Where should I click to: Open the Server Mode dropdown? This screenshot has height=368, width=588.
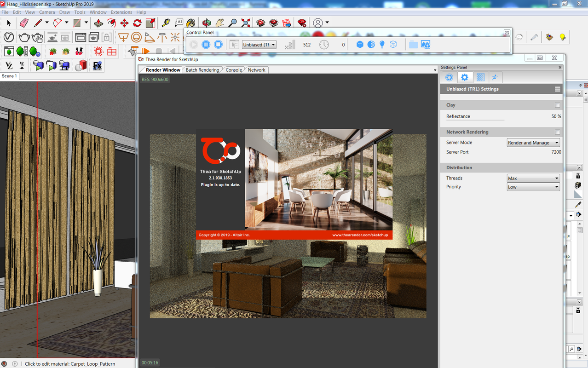point(533,143)
